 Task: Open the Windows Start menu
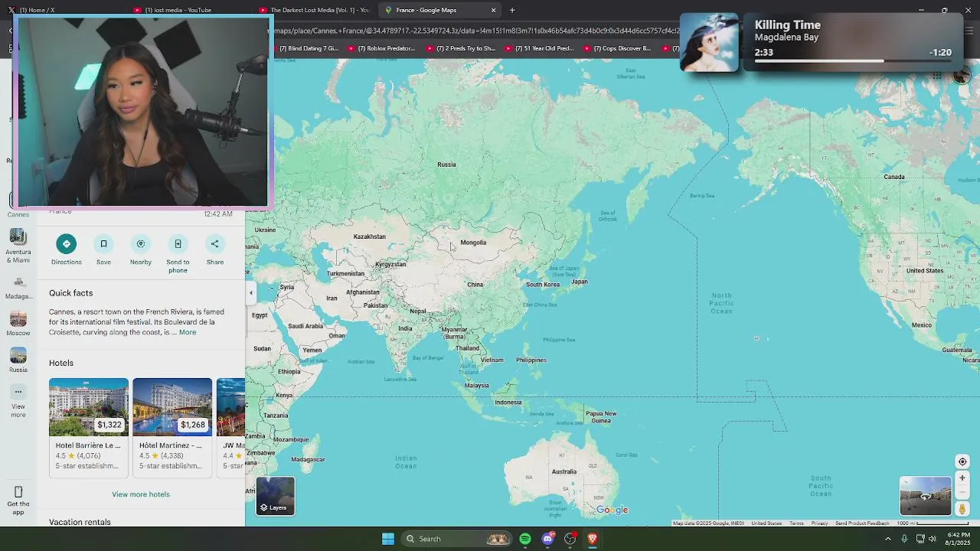(x=388, y=539)
